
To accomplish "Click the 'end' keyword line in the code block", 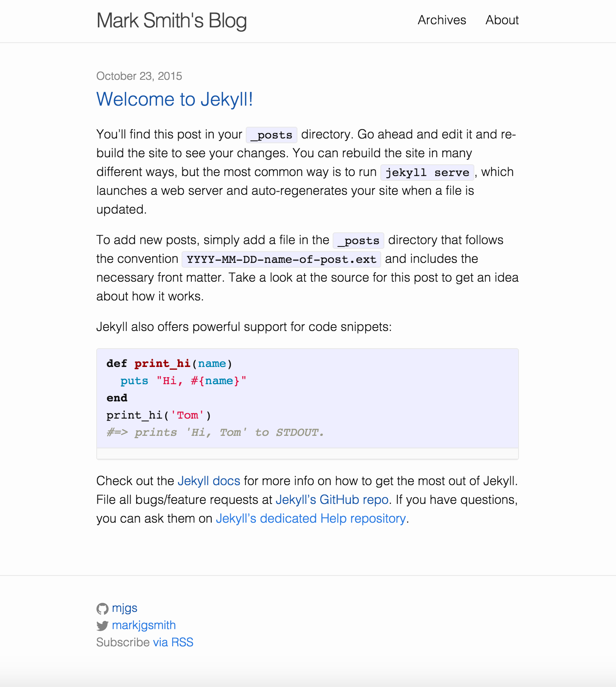I will pyautogui.click(x=117, y=398).
